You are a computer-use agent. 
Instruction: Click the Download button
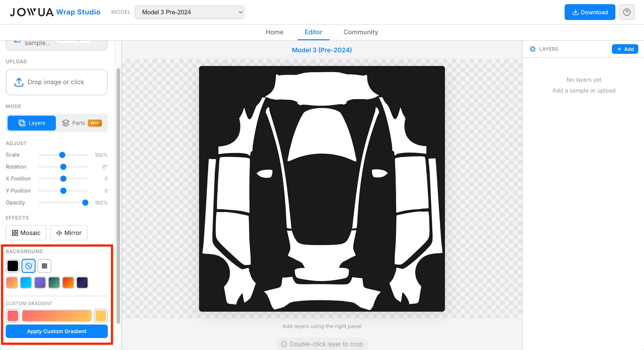[x=590, y=12]
